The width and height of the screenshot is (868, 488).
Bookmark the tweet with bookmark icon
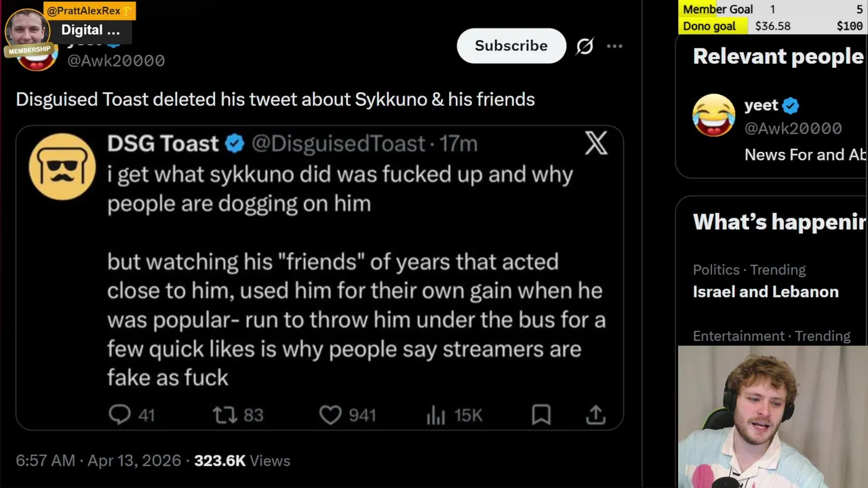[541, 414]
